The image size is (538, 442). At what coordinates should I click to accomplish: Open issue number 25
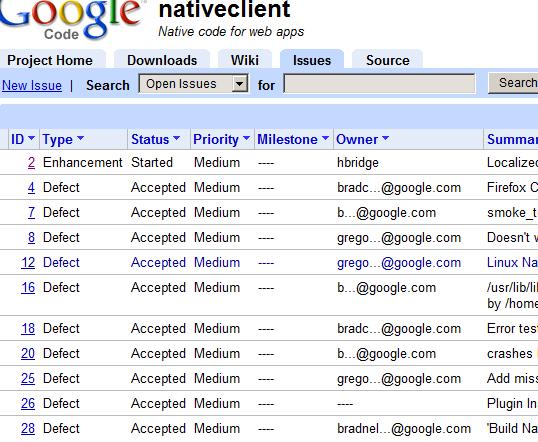click(28, 379)
